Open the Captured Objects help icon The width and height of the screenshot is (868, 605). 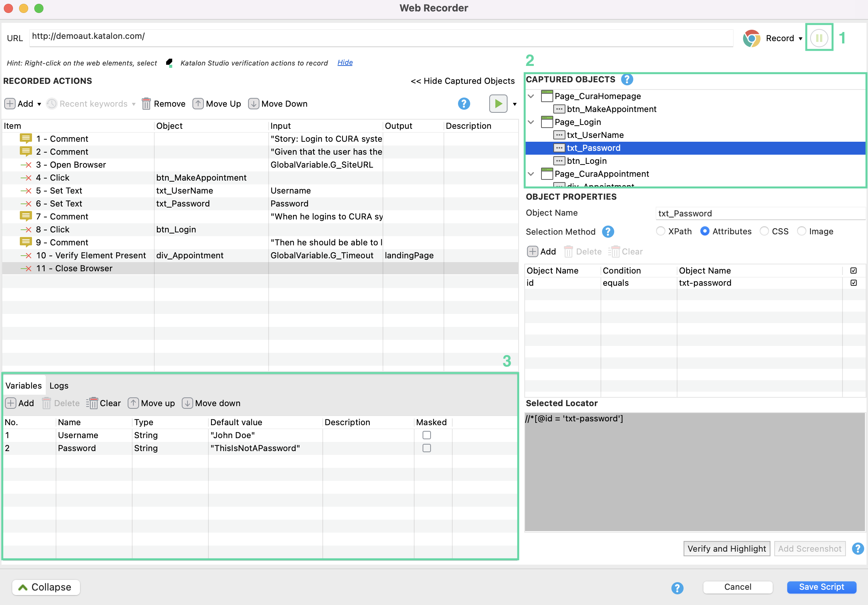627,79
